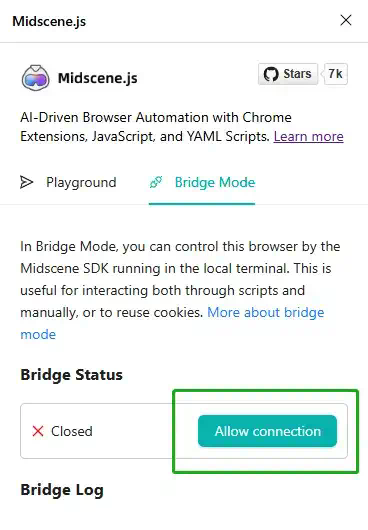The image size is (368, 530).
Task: Open the GitHub Stars button
Action: [x=288, y=74]
